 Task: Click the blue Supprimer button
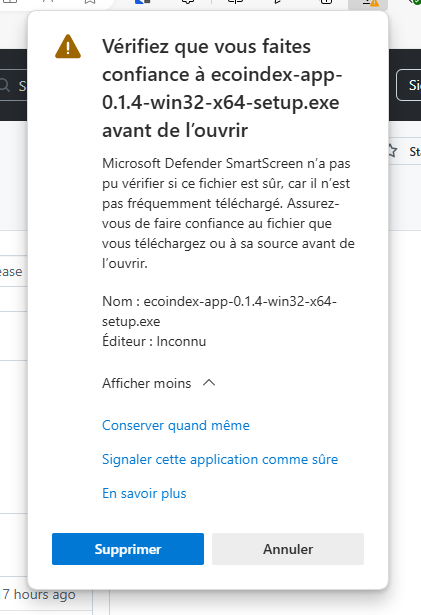tap(128, 549)
